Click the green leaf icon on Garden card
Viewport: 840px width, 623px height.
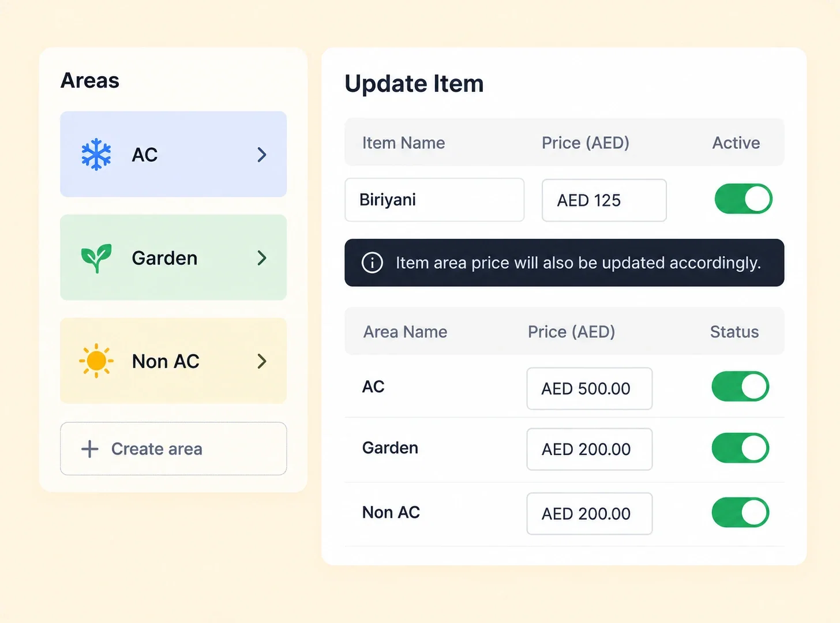(x=96, y=258)
